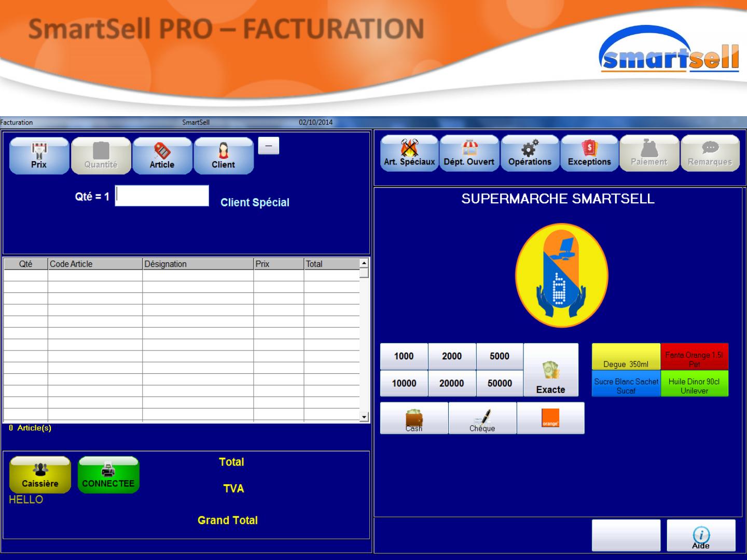Click the Prix barcode button
747x560 pixels.
[39, 156]
